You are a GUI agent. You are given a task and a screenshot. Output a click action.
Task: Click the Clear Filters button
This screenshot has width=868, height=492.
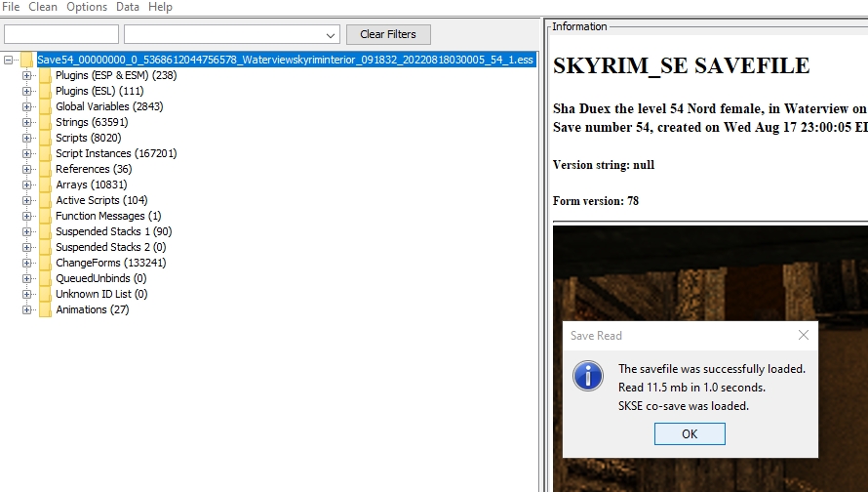[388, 34]
